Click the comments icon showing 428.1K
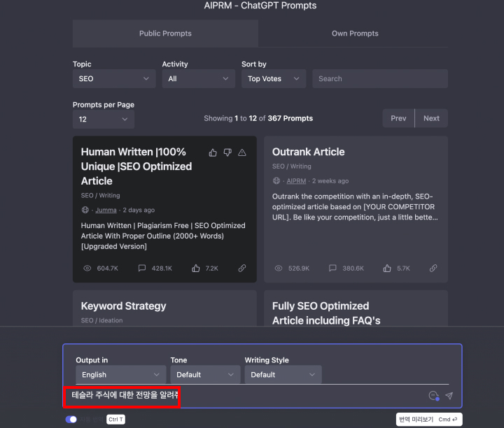 pyautogui.click(x=141, y=268)
